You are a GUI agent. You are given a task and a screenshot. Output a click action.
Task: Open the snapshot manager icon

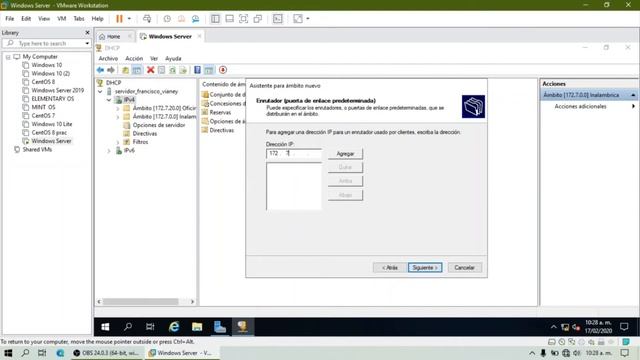[x=196, y=19]
